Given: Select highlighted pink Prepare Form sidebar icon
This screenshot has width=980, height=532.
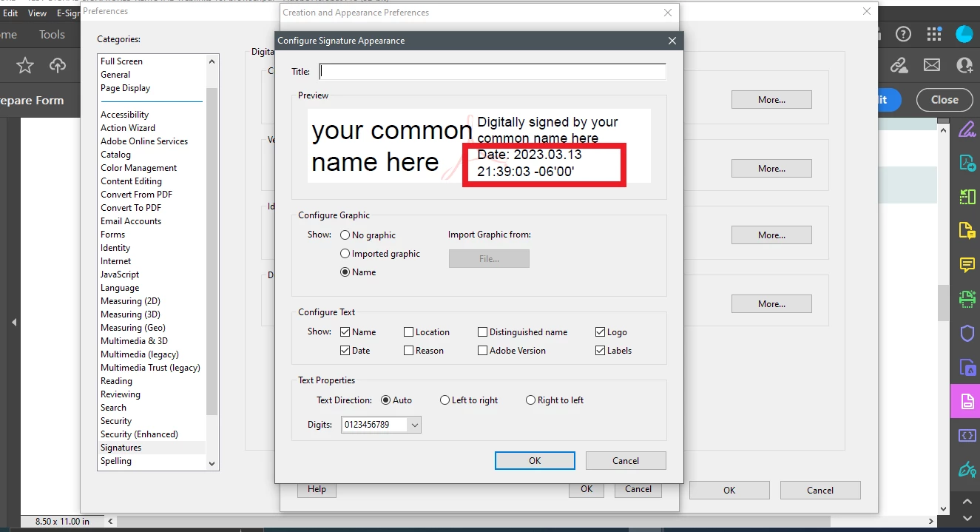Looking at the screenshot, I should tap(966, 401).
